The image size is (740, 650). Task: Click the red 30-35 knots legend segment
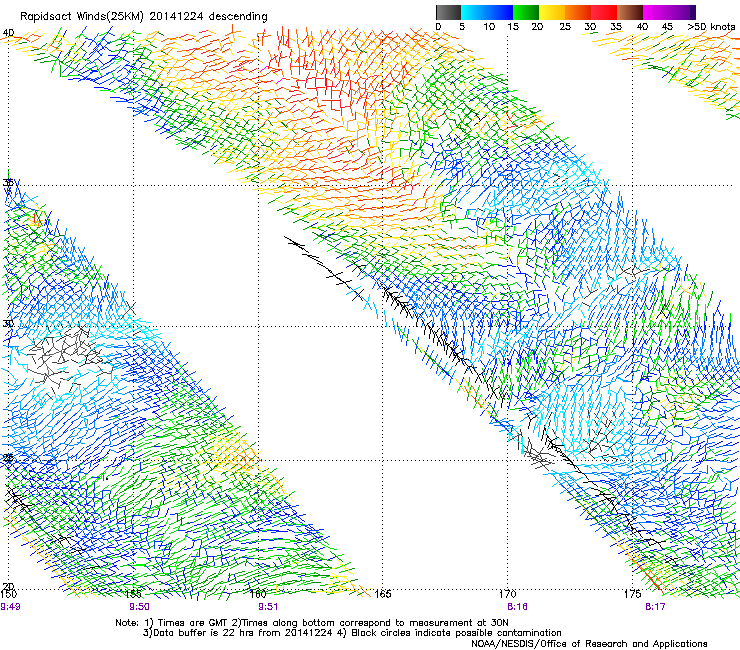tap(604, 12)
